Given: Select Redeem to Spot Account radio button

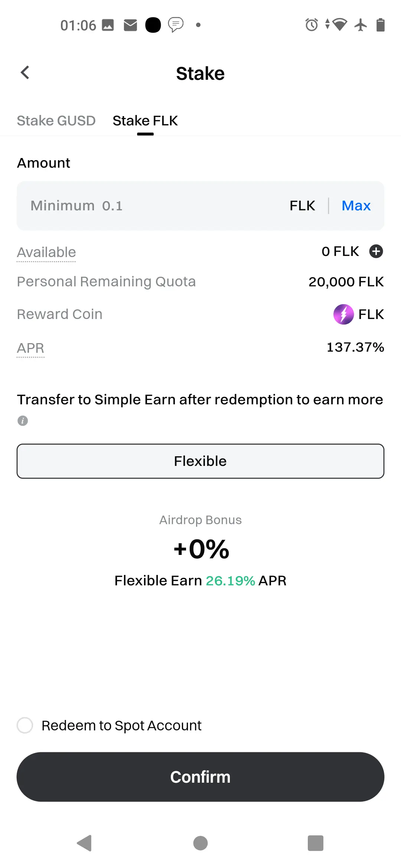Looking at the screenshot, I should tap(25, 725).
